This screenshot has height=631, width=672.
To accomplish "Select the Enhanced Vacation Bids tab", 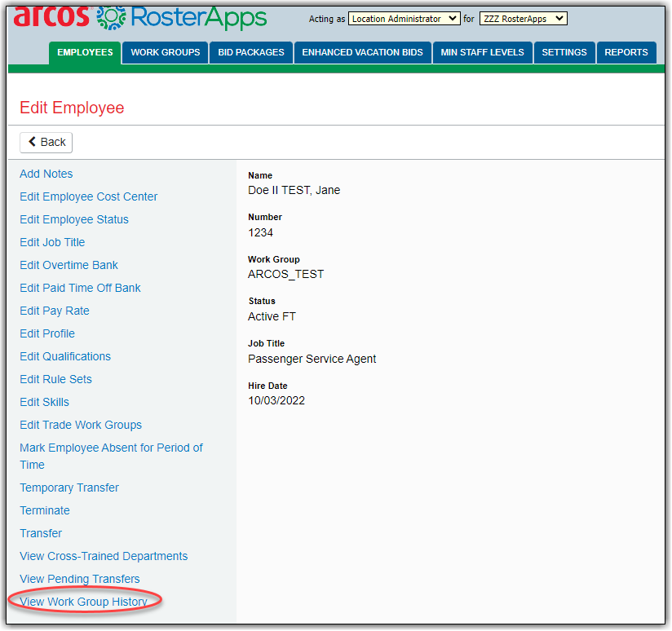I will [x=362, y=52].
